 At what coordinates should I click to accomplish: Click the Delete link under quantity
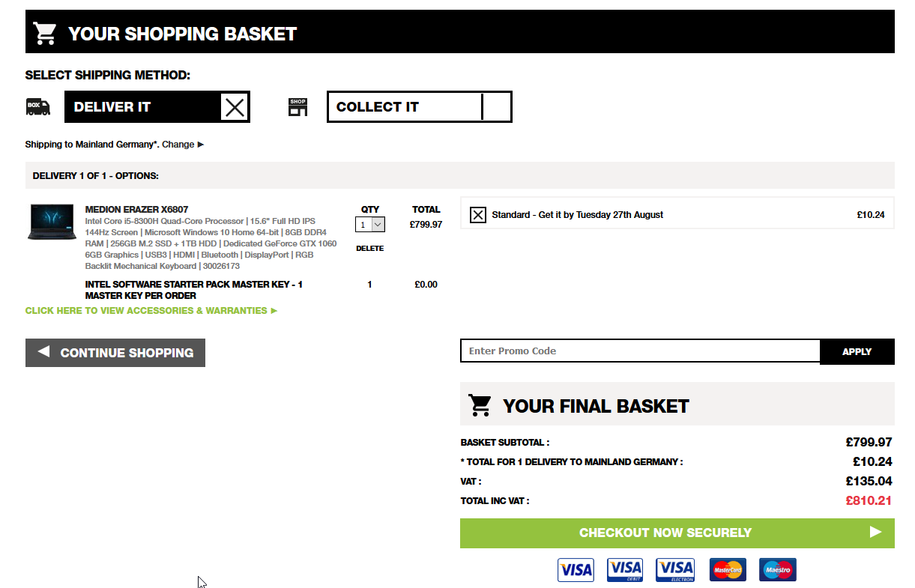click(x=369, y=249)
